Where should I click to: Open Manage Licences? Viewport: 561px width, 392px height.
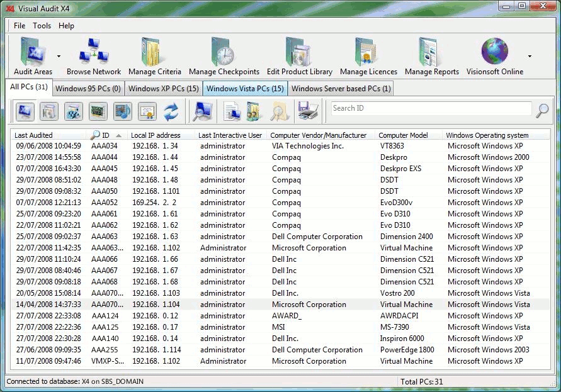click(x=368, y=56)
